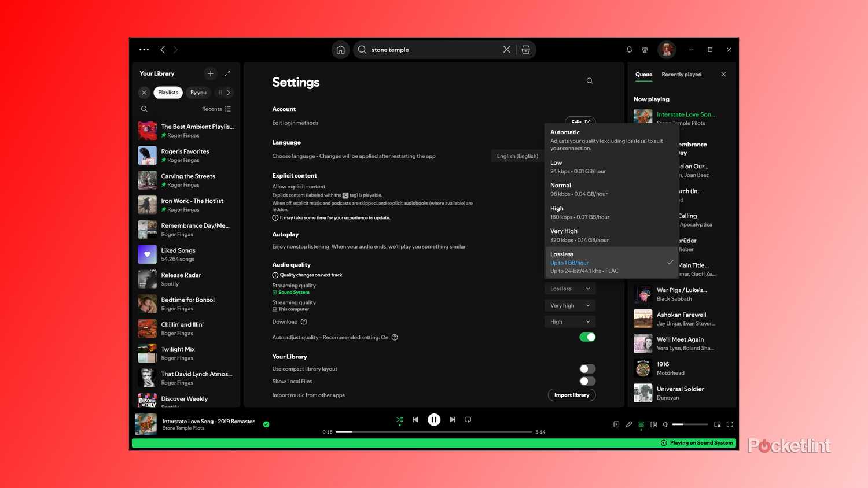Image resolution: width=868 pixels, height=488 pixels.
Task: Turn on Show Local Files
Action: [x=586, y=381]
